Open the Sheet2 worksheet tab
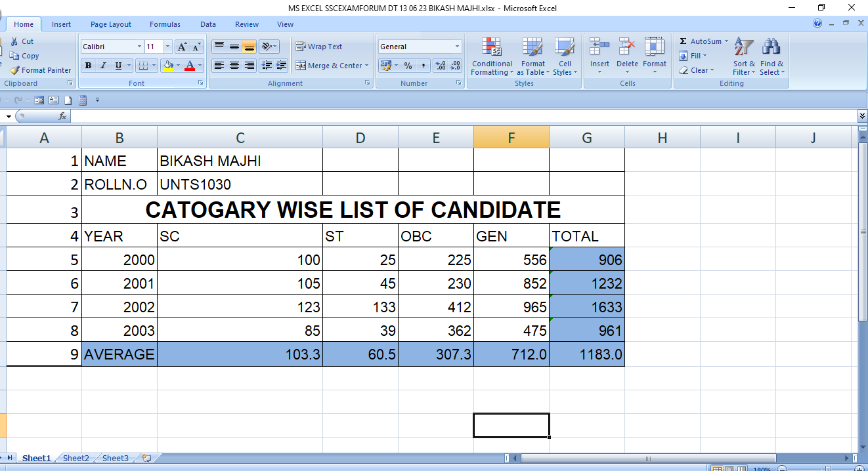This screenshot has width=868, height=471. tap(76, 459)
